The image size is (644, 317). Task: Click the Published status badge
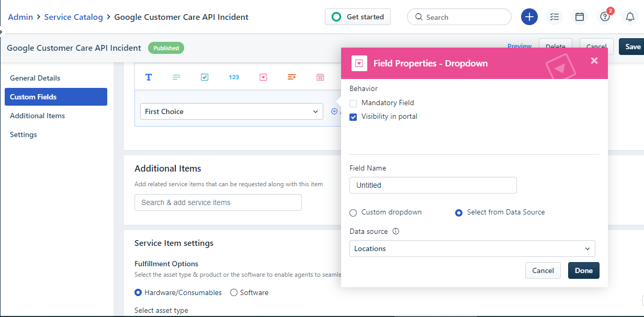tap(166, 48)
